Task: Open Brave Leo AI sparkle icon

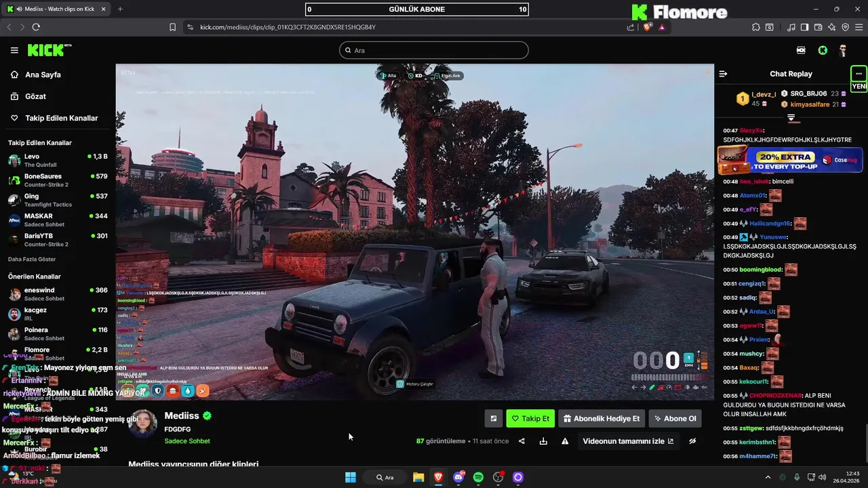Action: (x=831, y=27)
